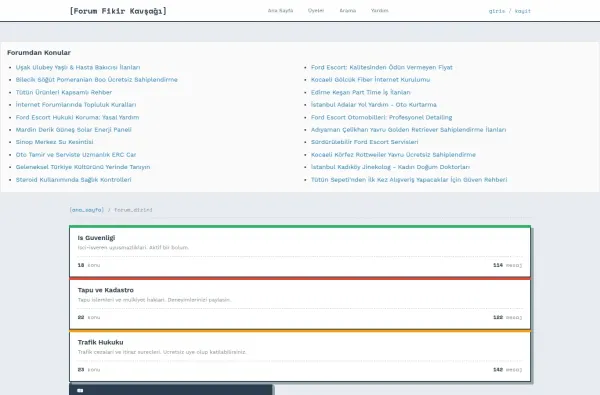Open topic İstanbul Kadıköy Jinekolog - Kadın Doğum Doktorları
Image resolution: width=600 pixels, height=395 pixels.
pos(390,167)
